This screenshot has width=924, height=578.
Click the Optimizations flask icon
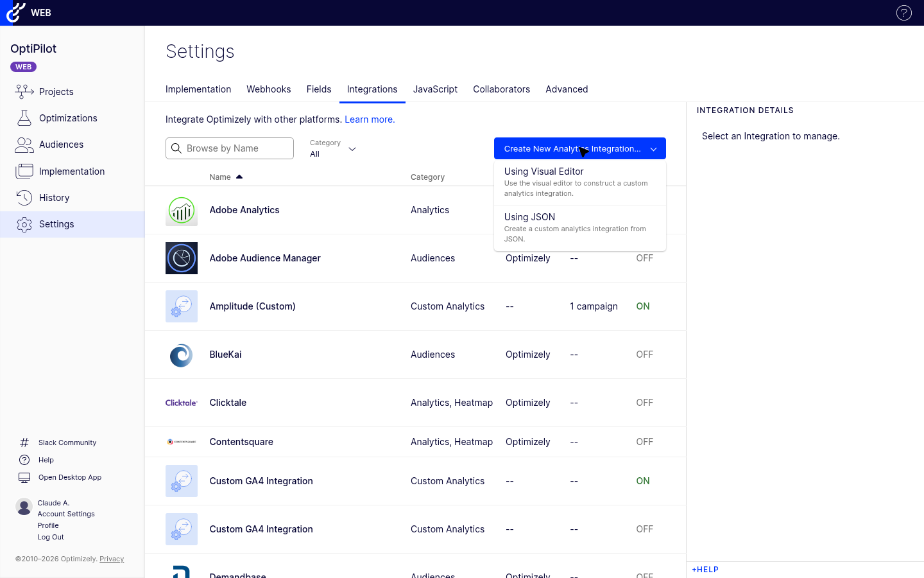[24, 118]
